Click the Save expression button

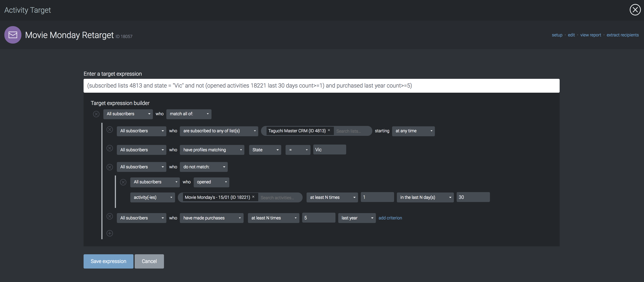coord(108,261)
